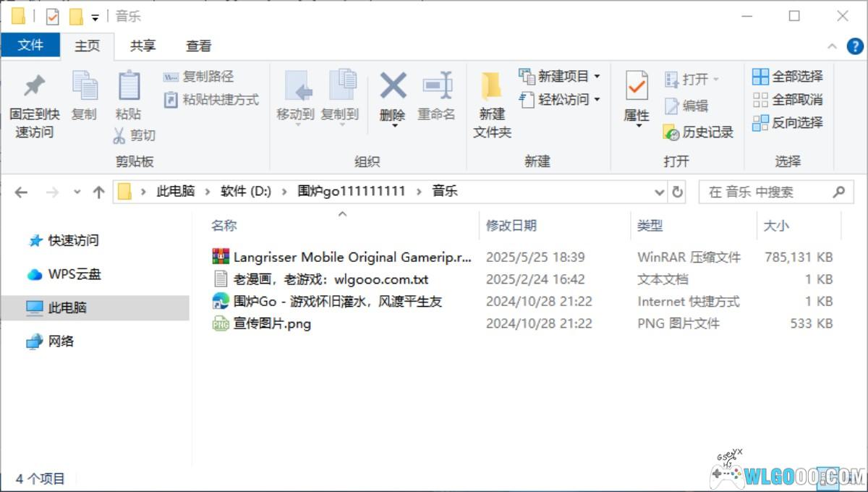Image resolution: width=868 pixels, height=492 pixels.
Task: Click Invert Selection in the ribbon
Action: 788,123
